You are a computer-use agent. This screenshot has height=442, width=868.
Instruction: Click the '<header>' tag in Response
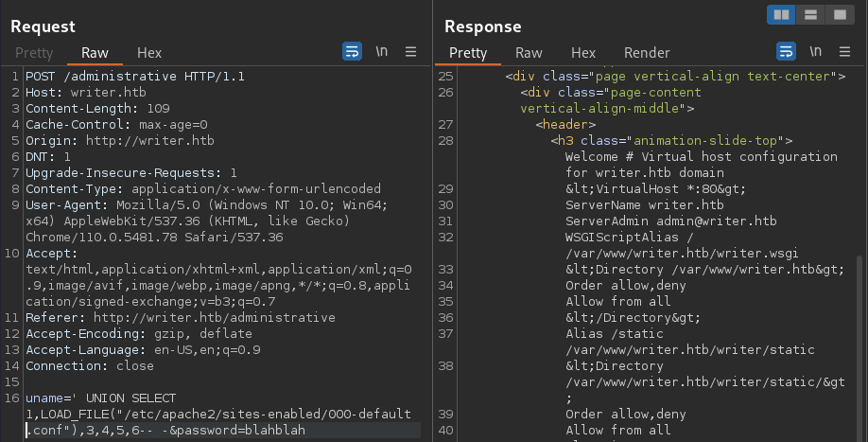pos(565,125)
